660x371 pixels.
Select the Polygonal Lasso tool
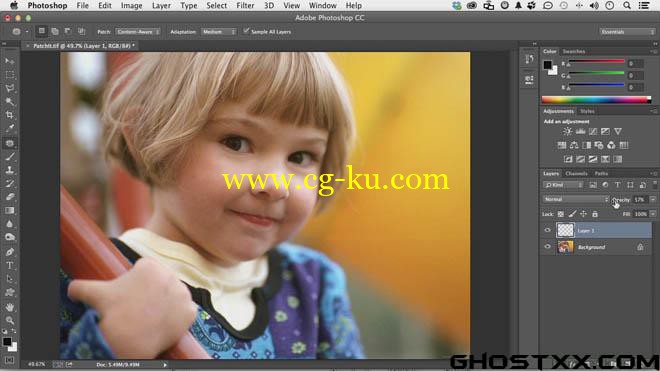[x=9, y=88]
